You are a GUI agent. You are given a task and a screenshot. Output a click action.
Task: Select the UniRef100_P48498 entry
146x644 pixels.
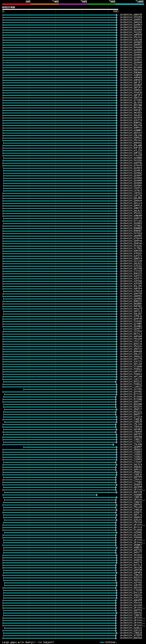[131, 47]
